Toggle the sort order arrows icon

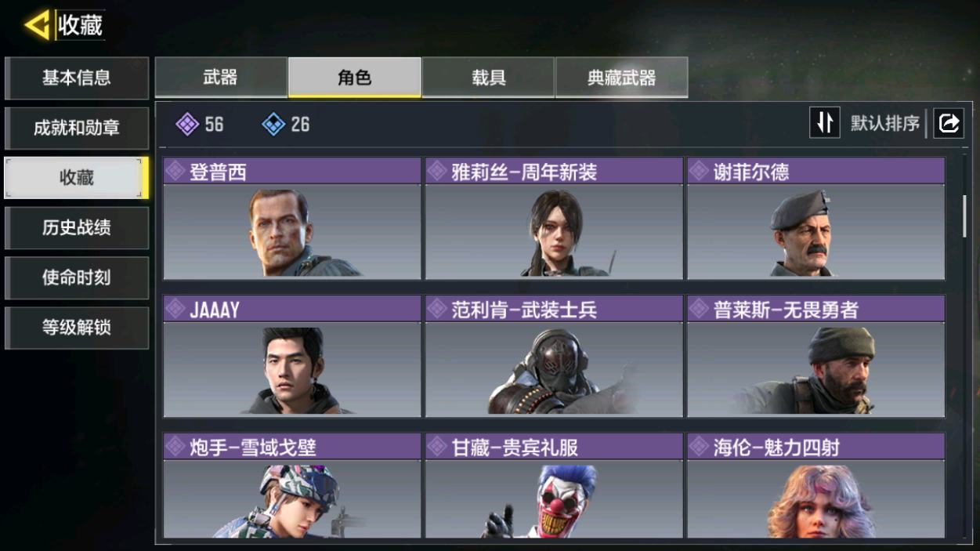[825, 123]
